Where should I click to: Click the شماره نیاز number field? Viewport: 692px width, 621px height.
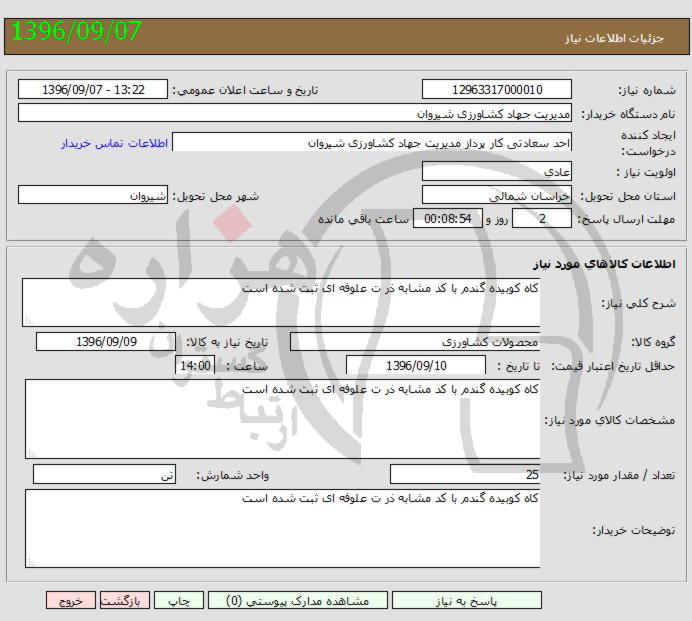pyautogui.click(x=497, y=90)
